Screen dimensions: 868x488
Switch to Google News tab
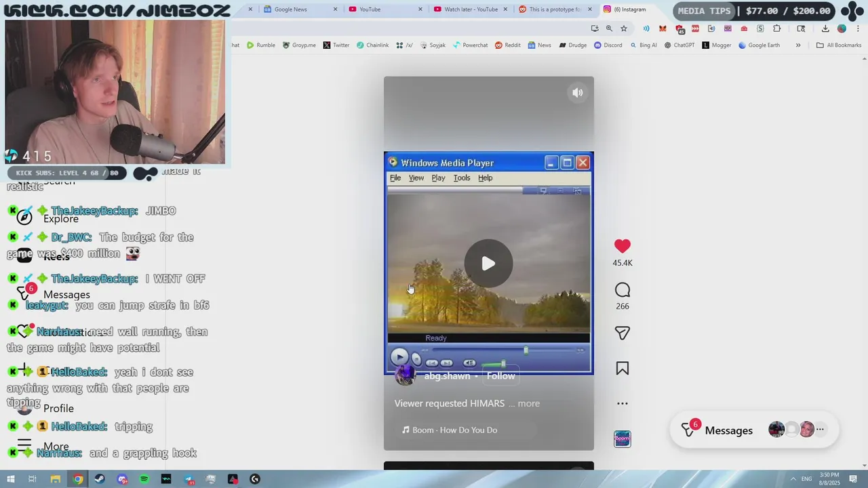[300, 9]
